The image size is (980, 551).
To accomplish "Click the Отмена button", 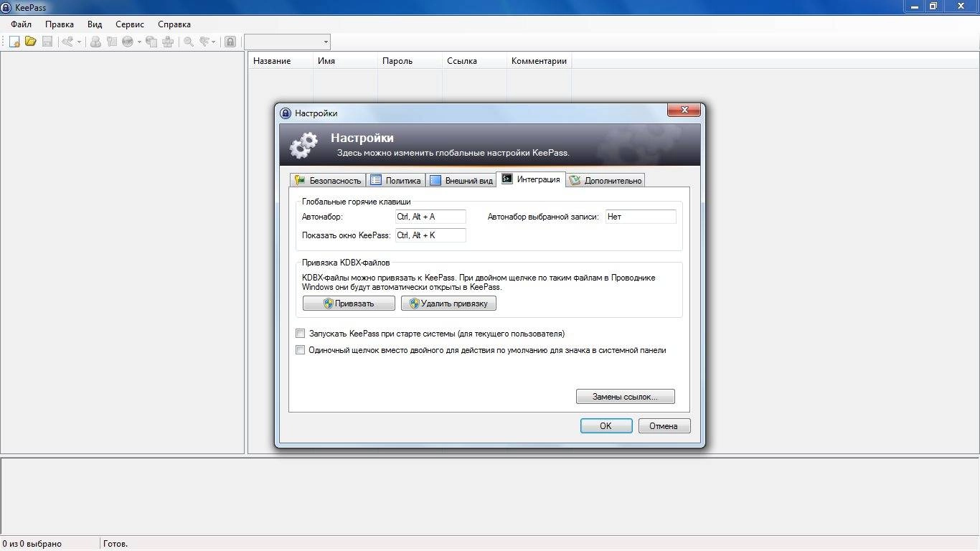I will [664, 426].
